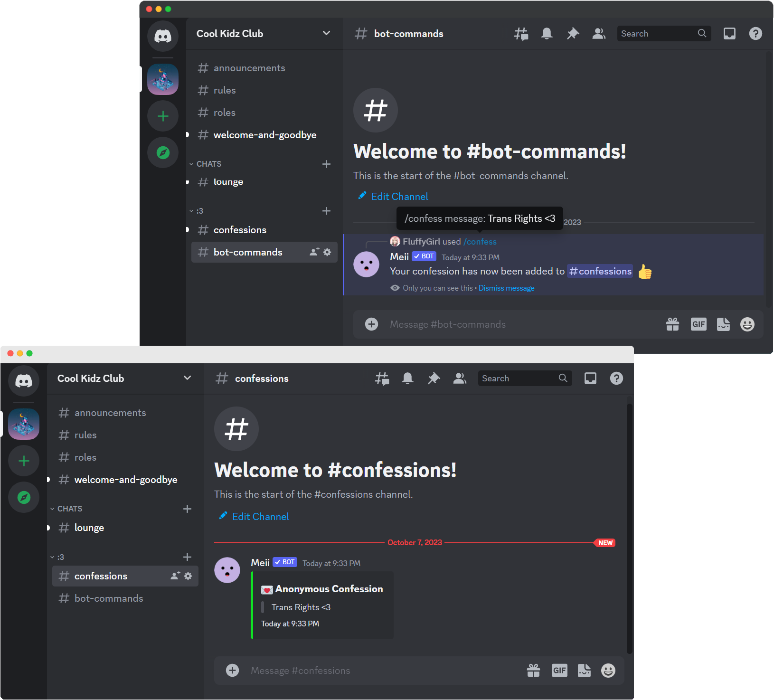This screenshot has height=700, width=774.
Task: Open the GIF picker in #bot-commands
Action: [698, 324]
